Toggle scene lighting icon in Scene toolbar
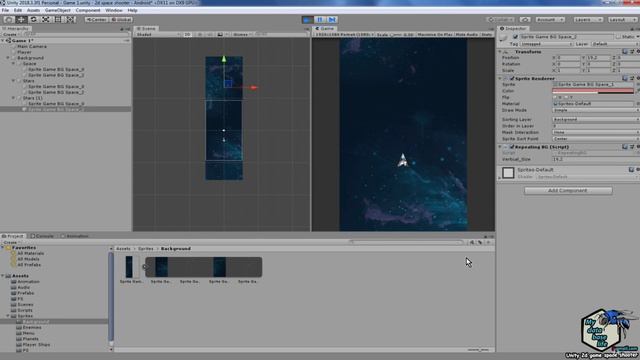Viewport: 640px width, 360px height. [200, 34]
